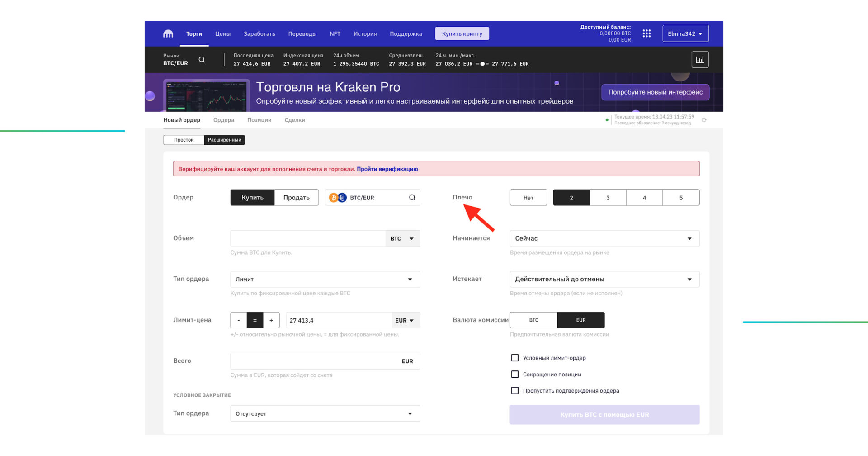Click the Пройти верификацию link

point(387,169)
